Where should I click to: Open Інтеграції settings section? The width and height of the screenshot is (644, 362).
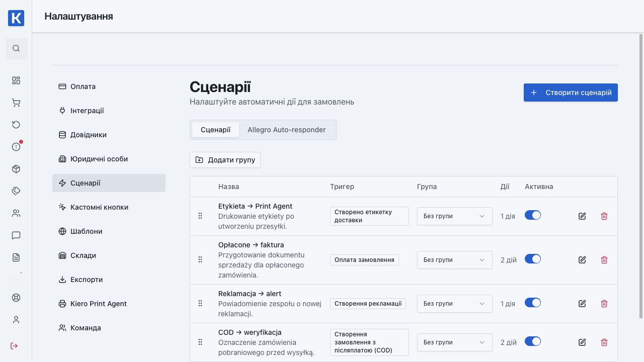(x=109, y=111)
